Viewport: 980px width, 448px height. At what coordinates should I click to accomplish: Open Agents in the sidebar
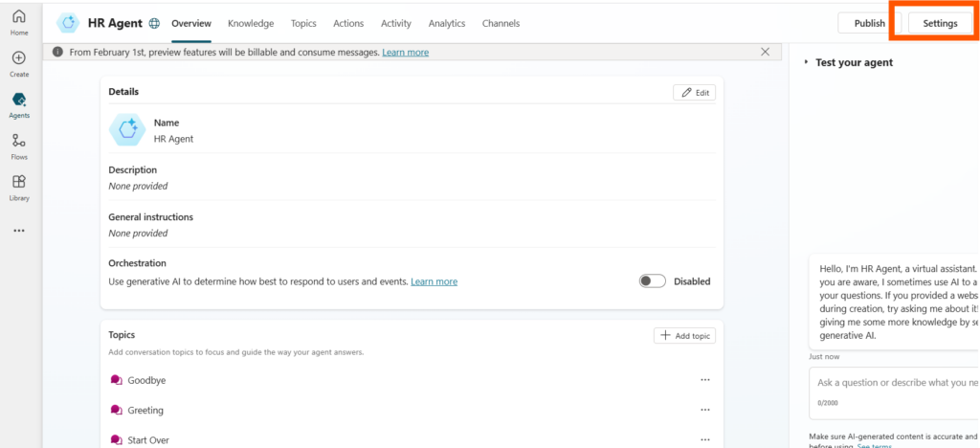19,105
